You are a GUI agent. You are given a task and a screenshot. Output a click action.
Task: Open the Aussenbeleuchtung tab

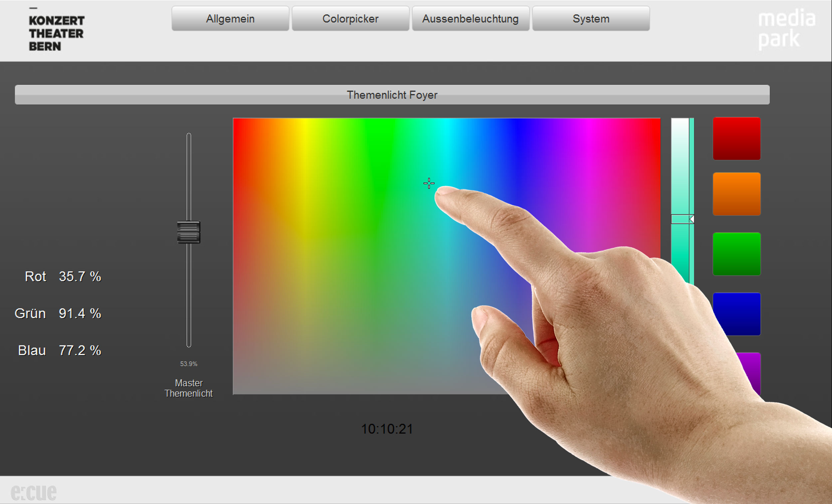coord(470,19)
